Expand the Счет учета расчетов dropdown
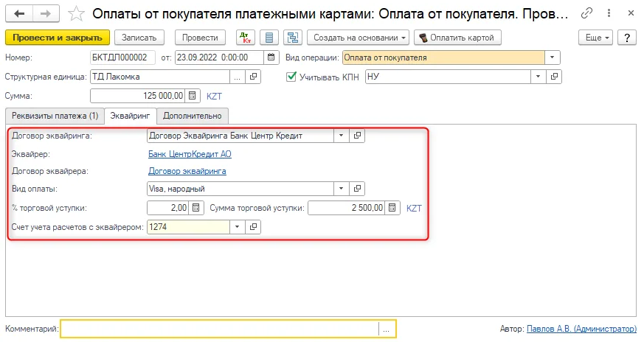The image size is (644, 342). click(238, 226)
